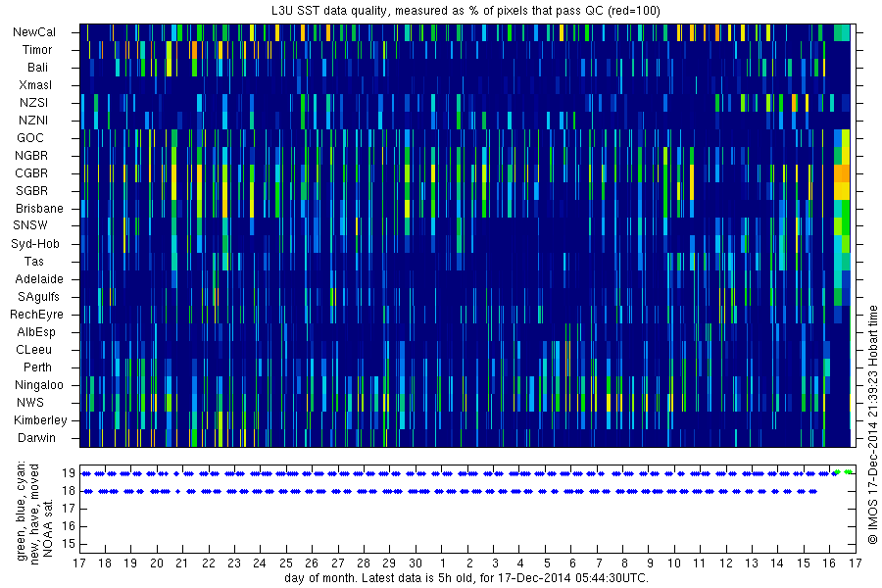Select the NZSI region label
Image resolution: width=882 pixels, height=588 pixels.
click(33, 102)
